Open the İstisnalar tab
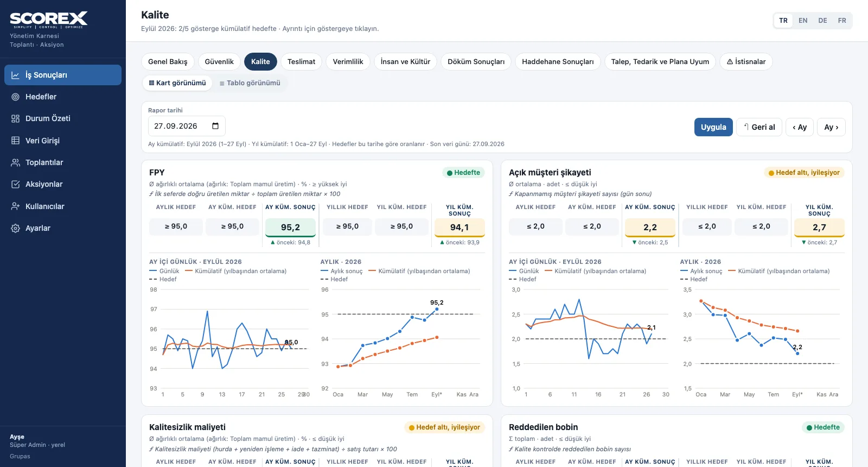 (746, 62)
